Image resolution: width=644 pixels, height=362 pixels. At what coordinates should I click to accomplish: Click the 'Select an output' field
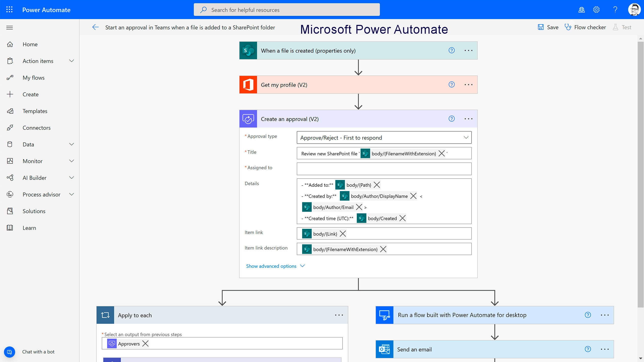(x=222, y=343)
